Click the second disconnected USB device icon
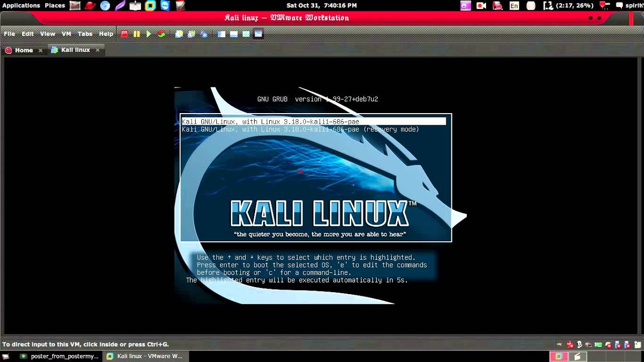Viewport: 644px width, 362px height. click(x=626, y=345)
